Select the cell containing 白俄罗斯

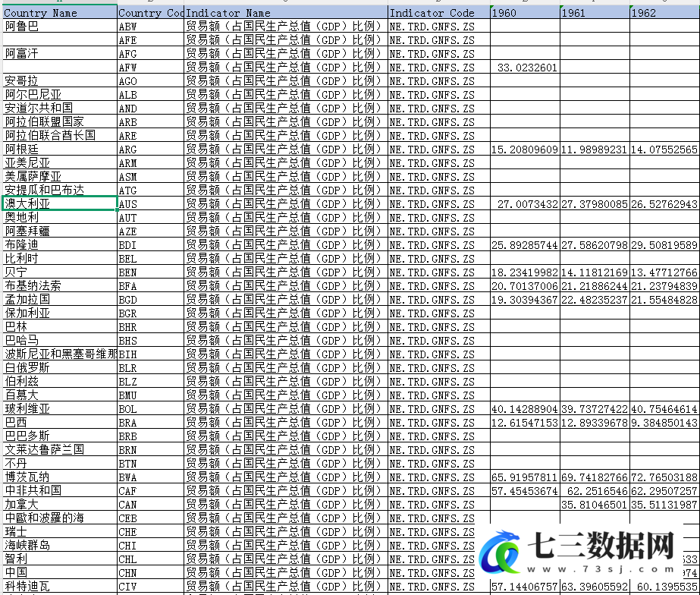59,368
